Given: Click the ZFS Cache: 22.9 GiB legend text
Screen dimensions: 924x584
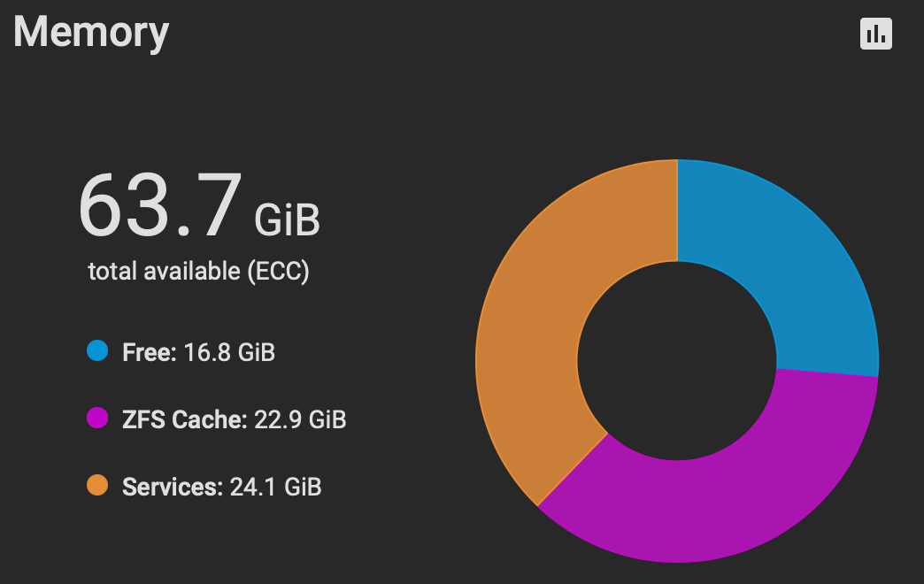Looking at the screenshot, I should pos(234,419).
